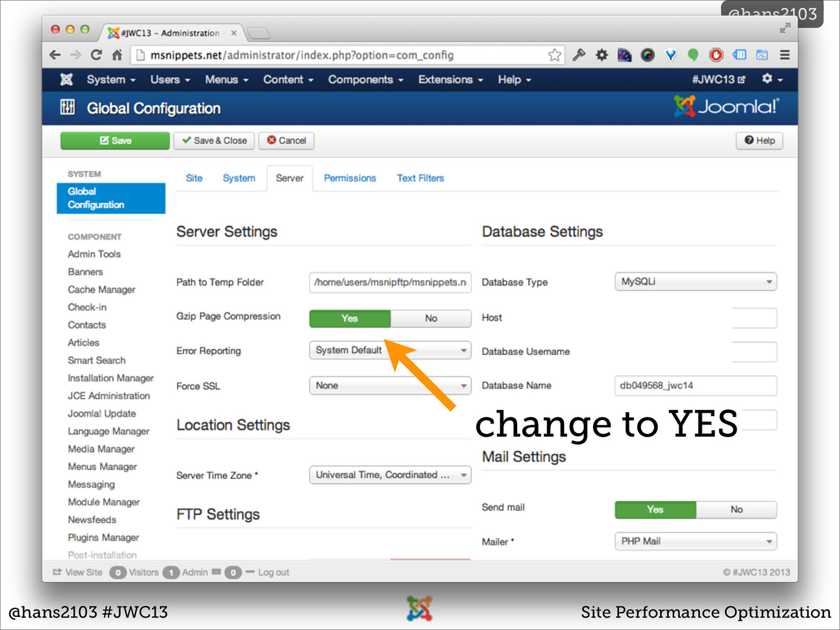The image size is (840, 630).
Task: Click the green Save button
Action: click(x=115, y=141)
